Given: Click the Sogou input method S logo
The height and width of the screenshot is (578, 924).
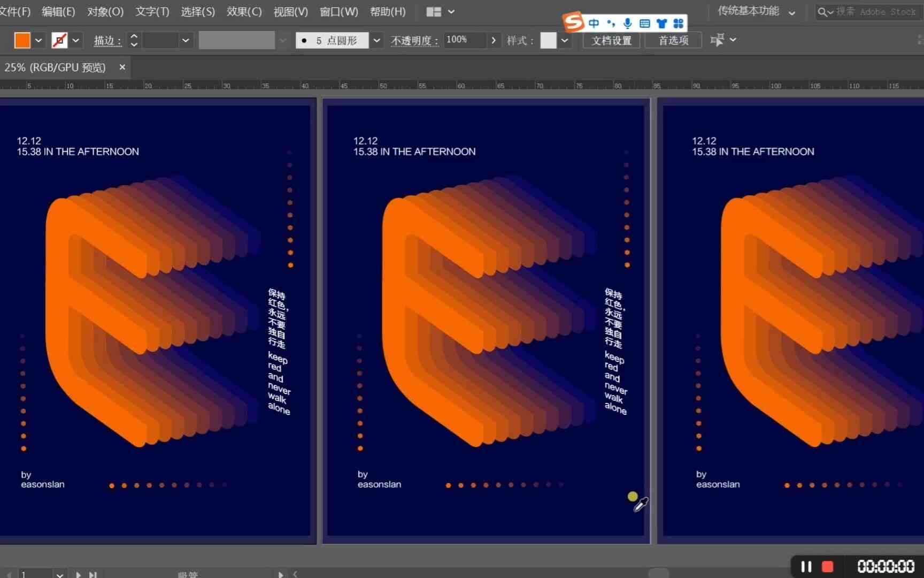Looking at the screenshot, I should [573, 22].
